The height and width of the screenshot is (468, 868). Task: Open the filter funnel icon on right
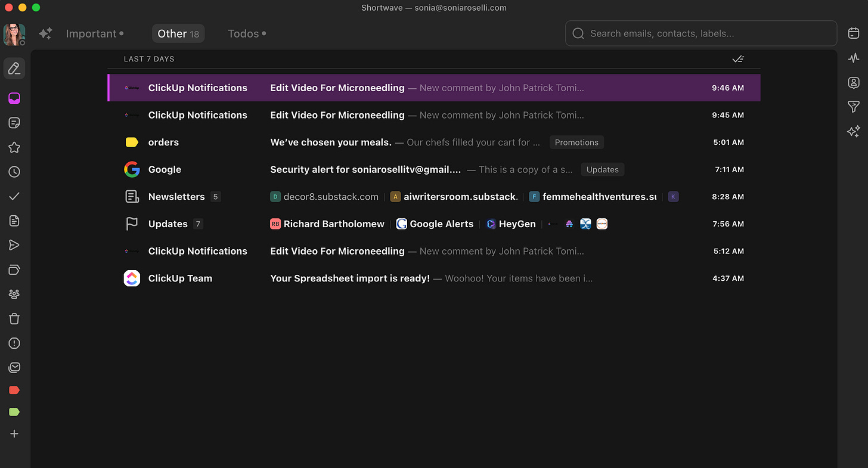click(854, 107)
